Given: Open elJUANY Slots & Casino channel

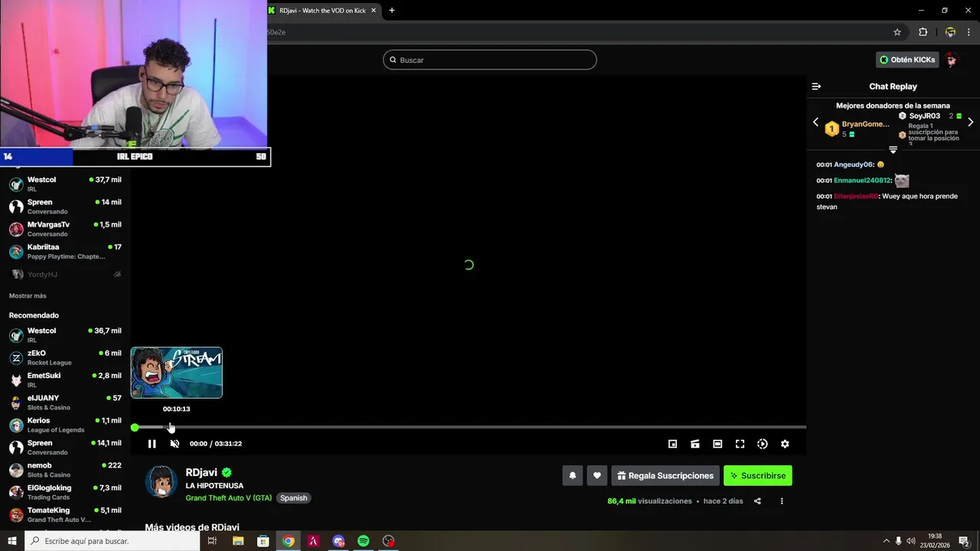Looking at the screenshot, I should tap(65, 403).
